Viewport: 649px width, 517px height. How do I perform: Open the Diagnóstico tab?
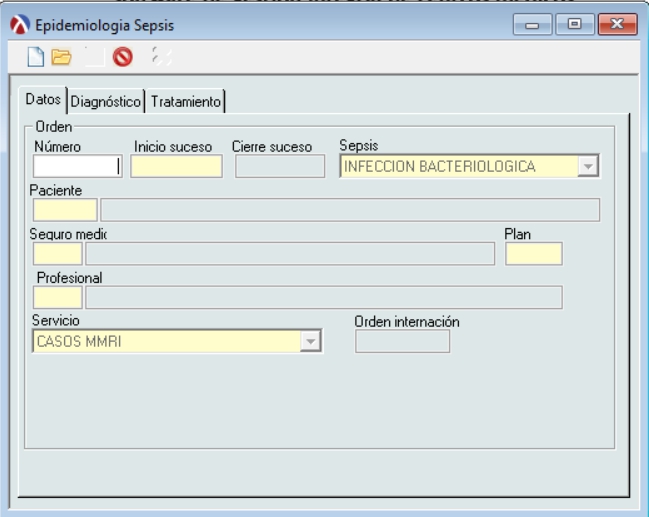(x=107, y=101)
